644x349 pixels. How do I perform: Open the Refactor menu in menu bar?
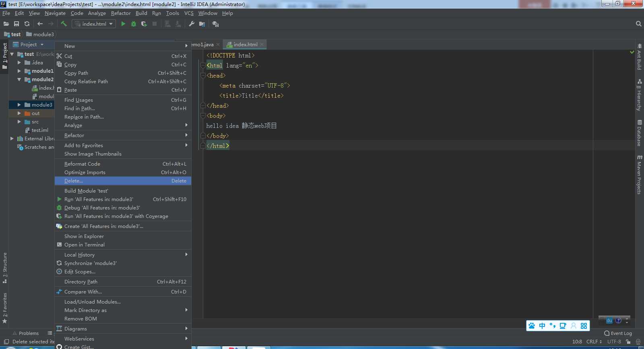[x=121, y=13]
